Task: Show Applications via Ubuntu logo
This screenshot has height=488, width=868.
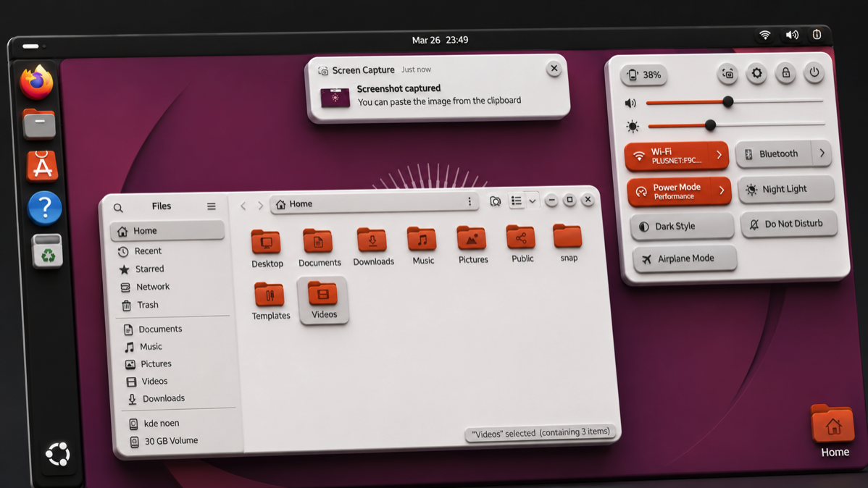Action: (x=57, y=454)
